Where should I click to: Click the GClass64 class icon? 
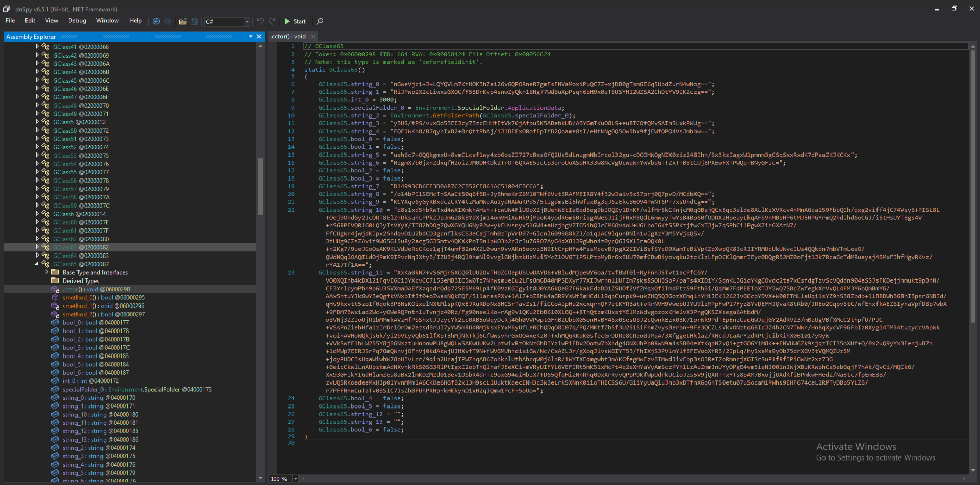[x=46, y=256]
